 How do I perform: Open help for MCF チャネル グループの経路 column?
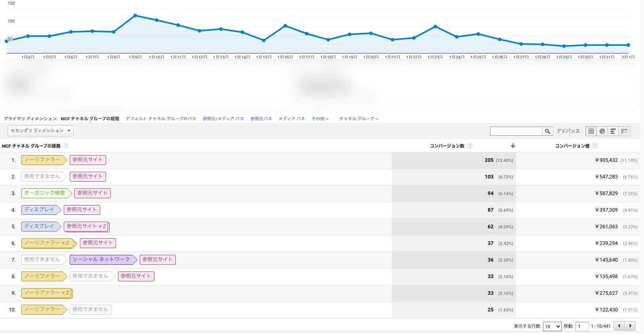coord(66,146)
